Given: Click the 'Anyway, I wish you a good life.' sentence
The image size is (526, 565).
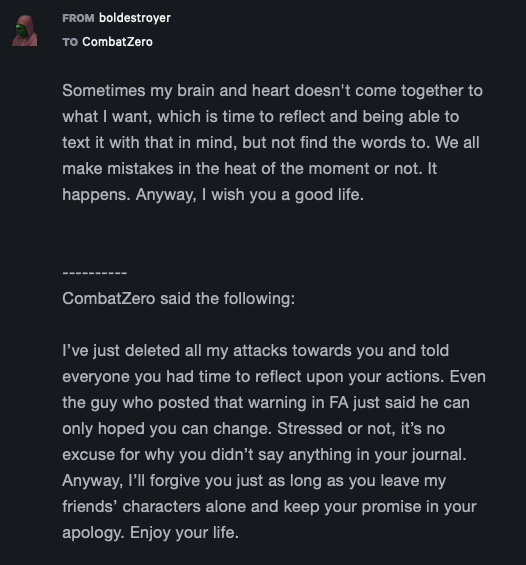Looking at the screenshot, I should point(250,195).
